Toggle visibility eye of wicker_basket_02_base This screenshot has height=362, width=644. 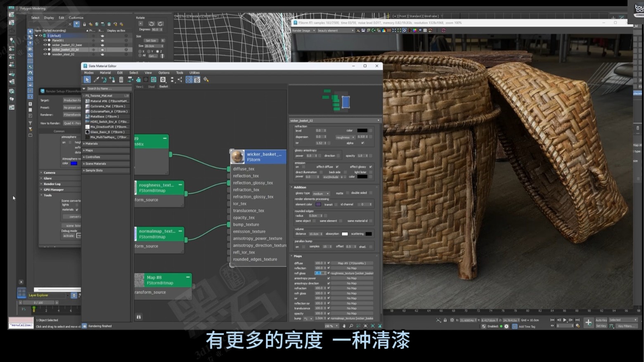tap(45, 45)
